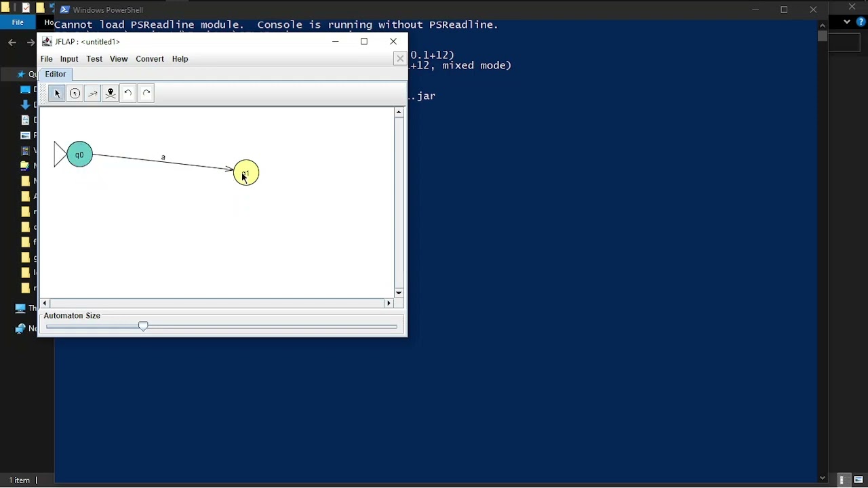Close the Windows PowerShell window

(813, 9)
